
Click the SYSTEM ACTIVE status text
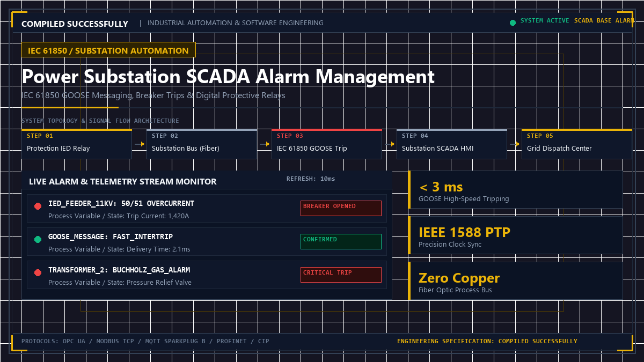coord(545,20)
